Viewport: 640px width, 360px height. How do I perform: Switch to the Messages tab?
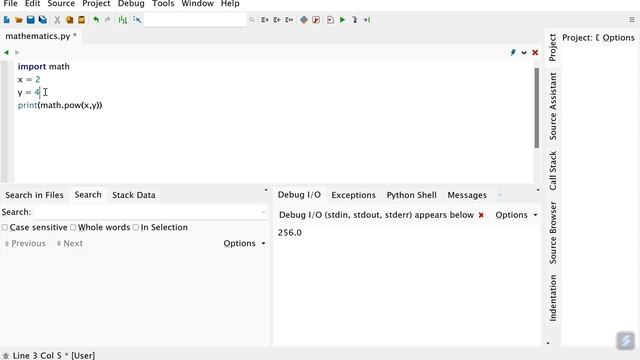click(x=467, y=195)
